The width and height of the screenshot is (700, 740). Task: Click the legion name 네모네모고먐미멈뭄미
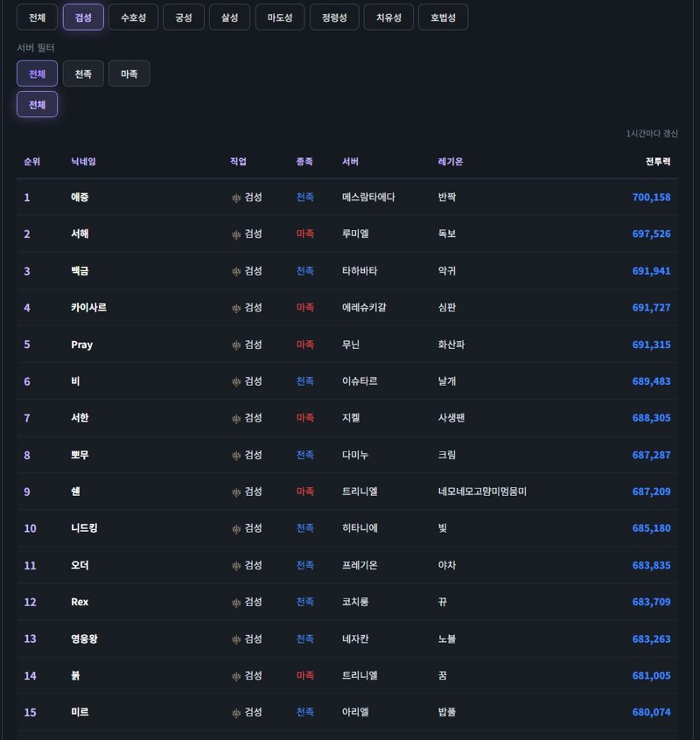482,492
